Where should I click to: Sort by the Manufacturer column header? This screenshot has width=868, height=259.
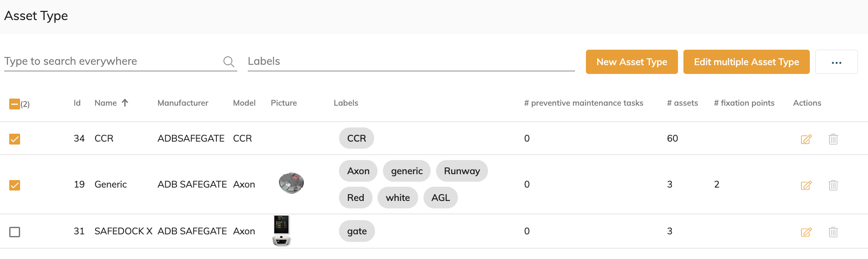tap(182, 103)
